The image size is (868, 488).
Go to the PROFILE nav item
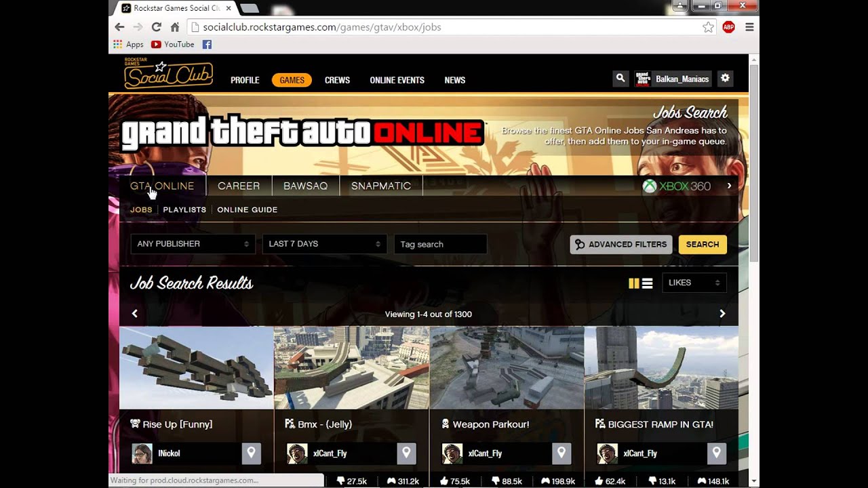click(x=245, y=80)
